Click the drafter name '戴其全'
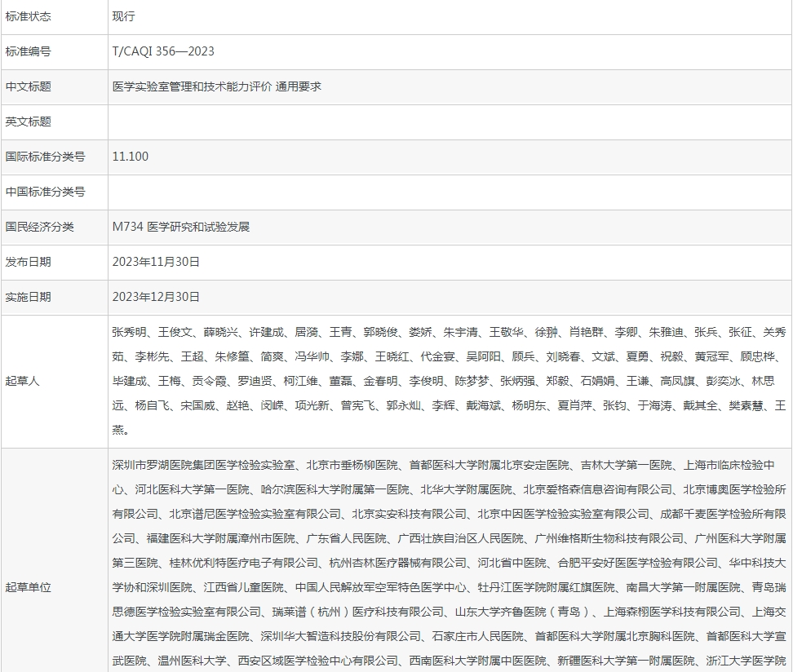 701,405
